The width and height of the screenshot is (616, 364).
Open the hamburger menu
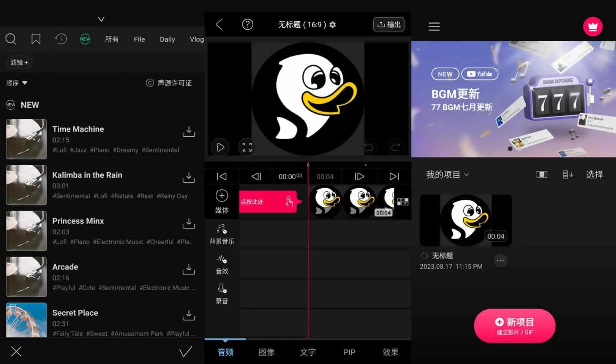pos(434,27)
